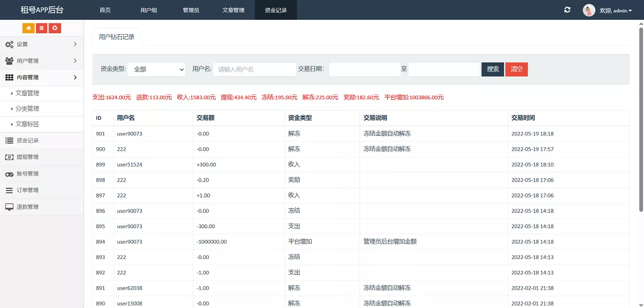
Task: Switch to the 文章管理 tab in top navigation
Action: pos(233,10)
